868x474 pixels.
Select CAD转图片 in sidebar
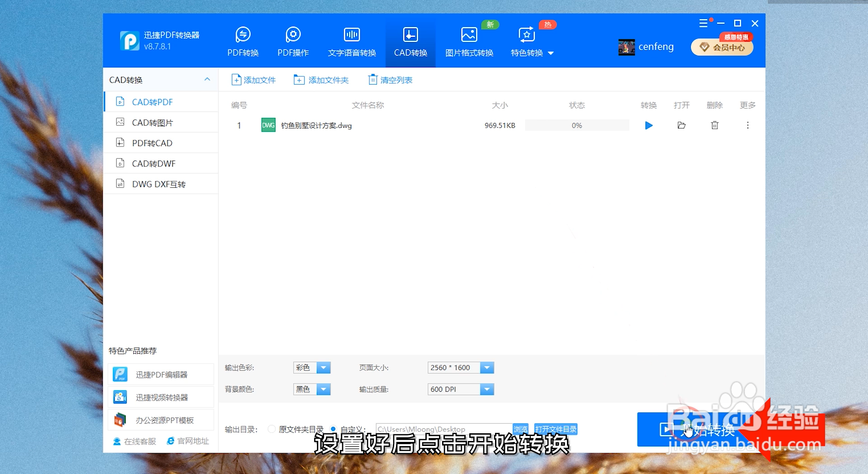coord(161,122)
